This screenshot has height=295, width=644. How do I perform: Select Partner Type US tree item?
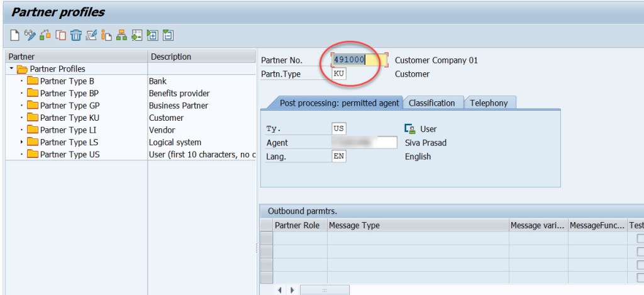pyautogui.click(x=70, y=155)
